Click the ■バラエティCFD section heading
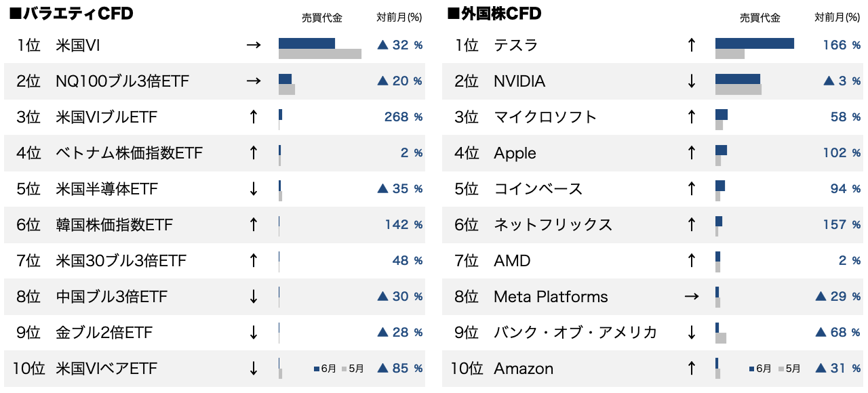The image size is (868, 393). point(71,14)
